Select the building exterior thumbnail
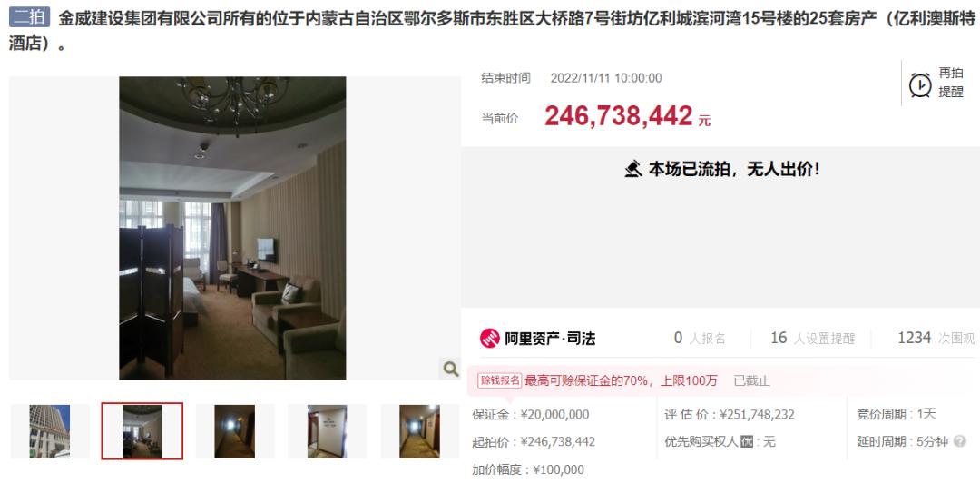Viewport: 980px width, 483px height. 50,431
